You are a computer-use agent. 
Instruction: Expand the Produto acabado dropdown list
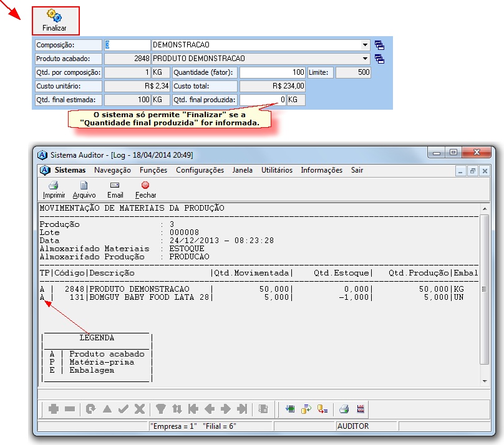pos(365,59)
